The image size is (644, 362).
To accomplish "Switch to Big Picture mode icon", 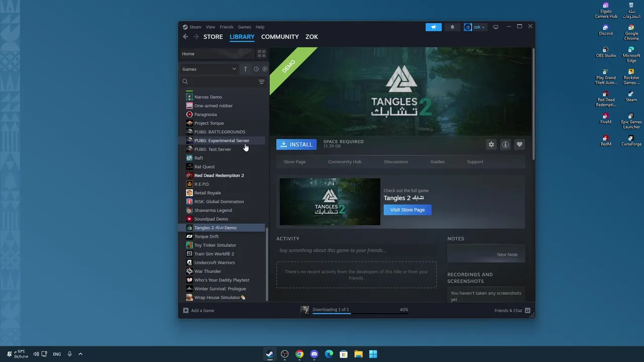I will [496, 27].
